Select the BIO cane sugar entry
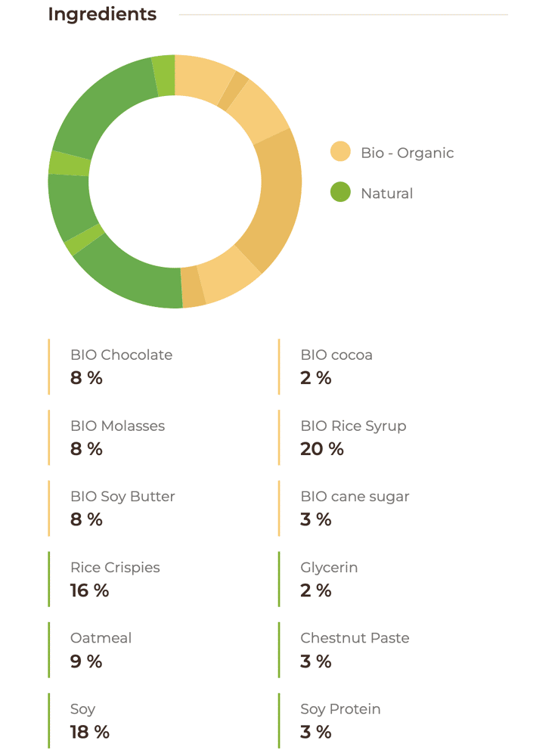 point(355,508)
